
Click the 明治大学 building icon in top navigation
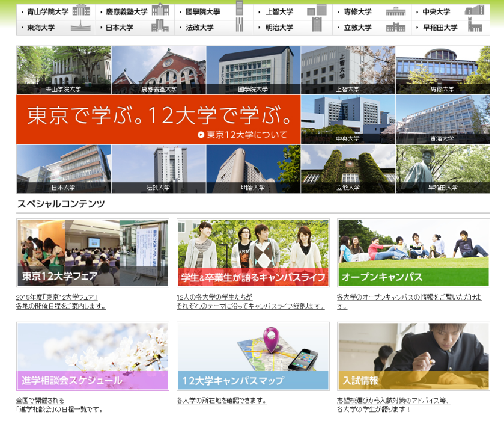tap(317, 25)
